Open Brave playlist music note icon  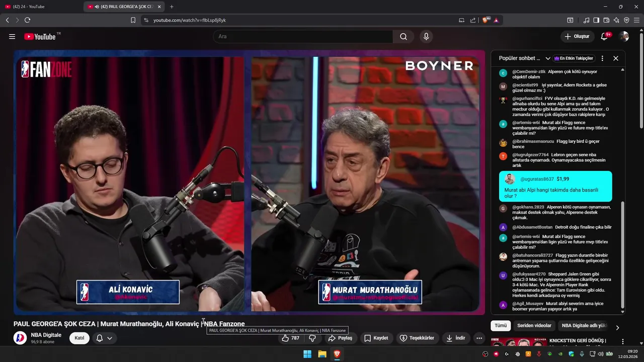[586, 20]
